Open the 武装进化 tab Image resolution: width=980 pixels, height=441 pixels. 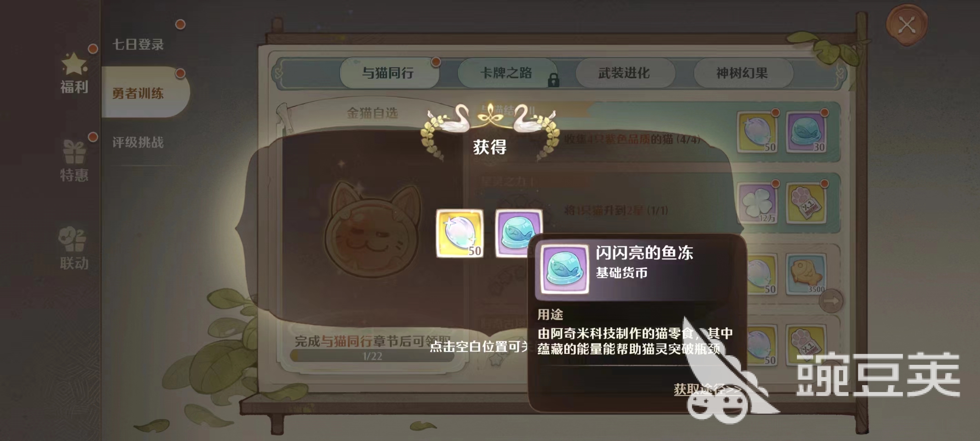(625, 73)
